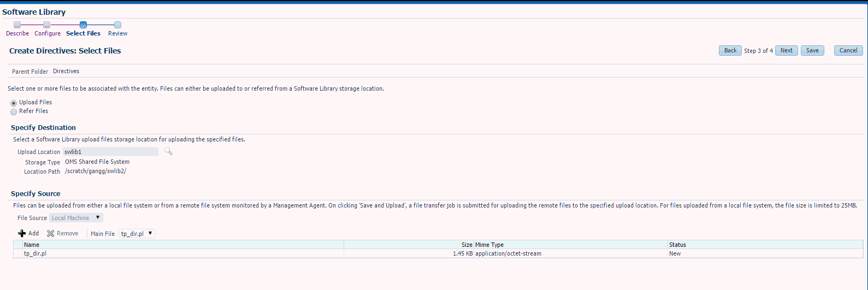Click the Review step marker in the train
Image resolution: width=868 pixels, height=290 pixels.
coord(117,25)
